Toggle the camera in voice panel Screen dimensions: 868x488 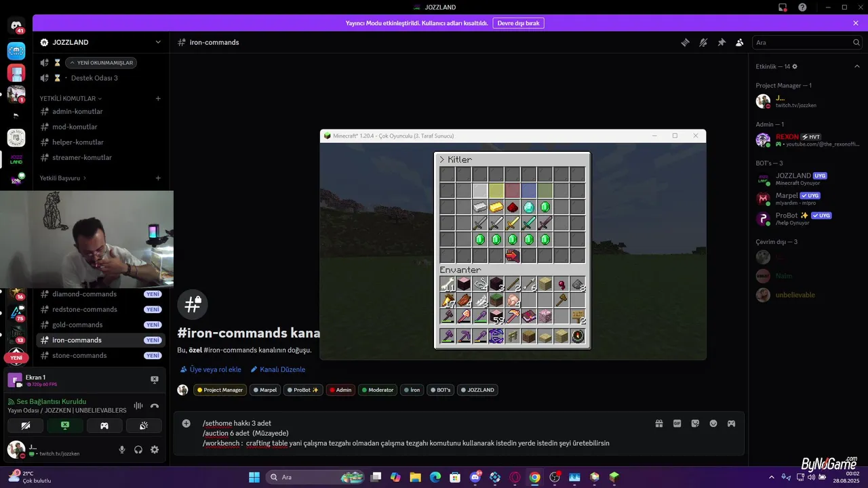coord(26,426)
